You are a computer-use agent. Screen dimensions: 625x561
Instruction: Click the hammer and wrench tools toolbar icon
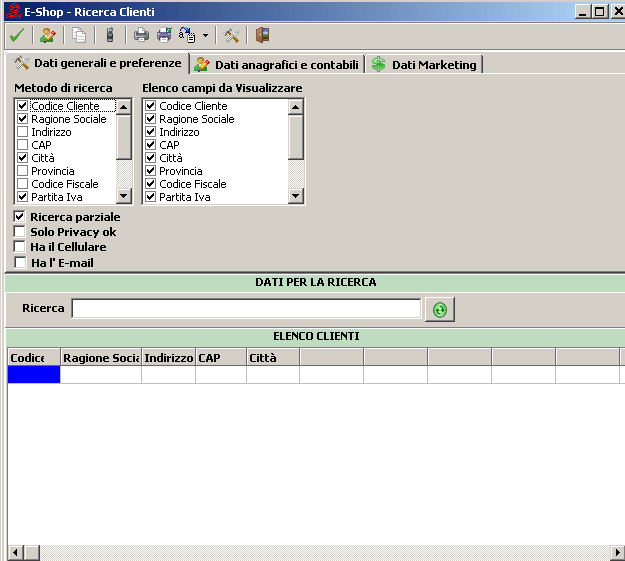[232, 35]
